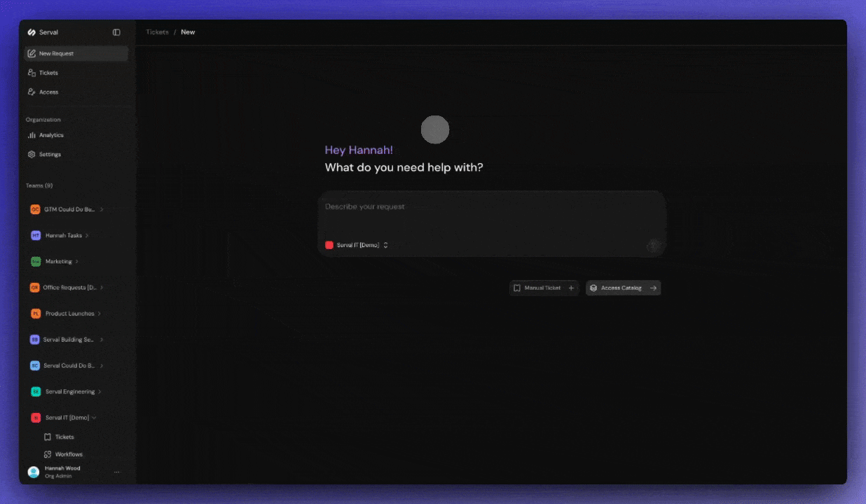Click the red Serval IT color swatch
The height and width of the screenshot is (504, 866).
point(329,244)
